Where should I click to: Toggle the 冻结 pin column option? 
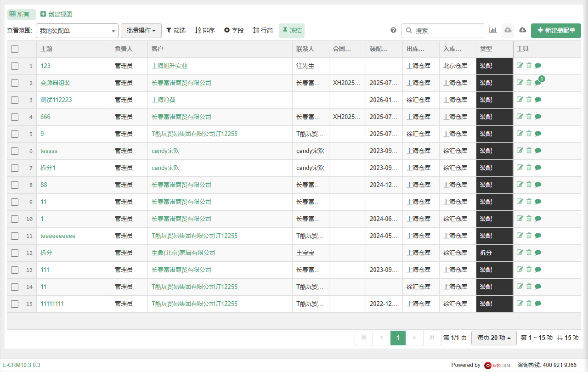pos(292,30)
